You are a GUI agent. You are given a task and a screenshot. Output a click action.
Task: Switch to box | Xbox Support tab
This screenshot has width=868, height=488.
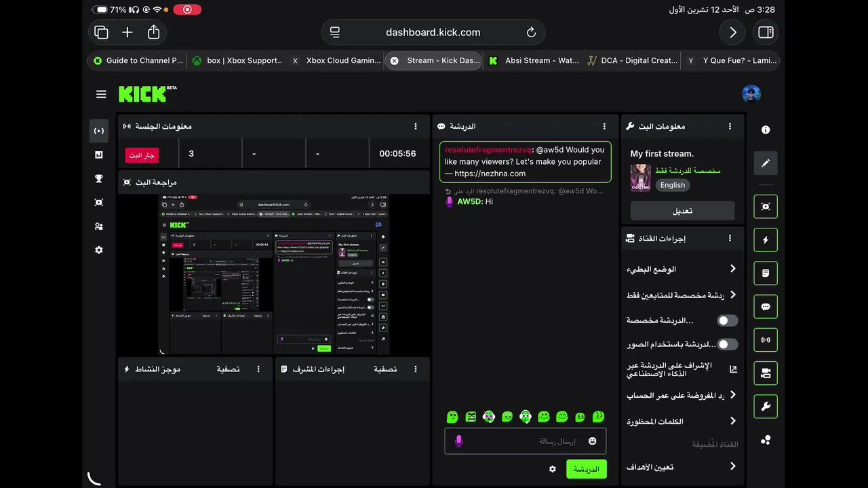coord(237,60)
